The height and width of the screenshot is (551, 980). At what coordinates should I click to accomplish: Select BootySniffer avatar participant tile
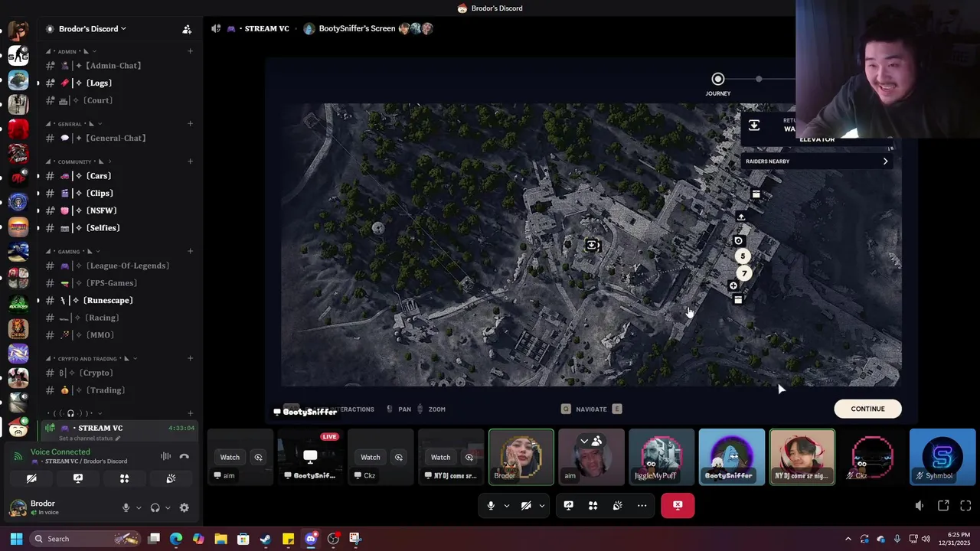[732, 457]
